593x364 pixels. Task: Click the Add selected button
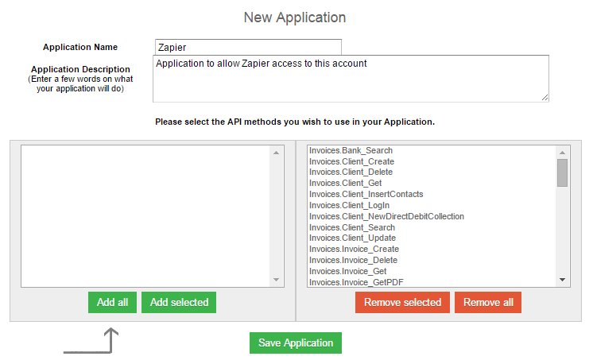(x=179, y=302)
